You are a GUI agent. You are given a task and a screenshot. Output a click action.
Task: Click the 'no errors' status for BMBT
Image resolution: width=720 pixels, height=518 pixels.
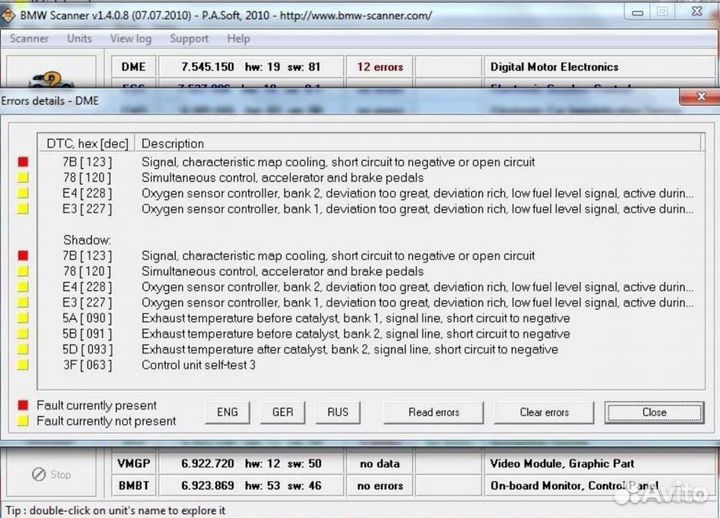(380, 485)
